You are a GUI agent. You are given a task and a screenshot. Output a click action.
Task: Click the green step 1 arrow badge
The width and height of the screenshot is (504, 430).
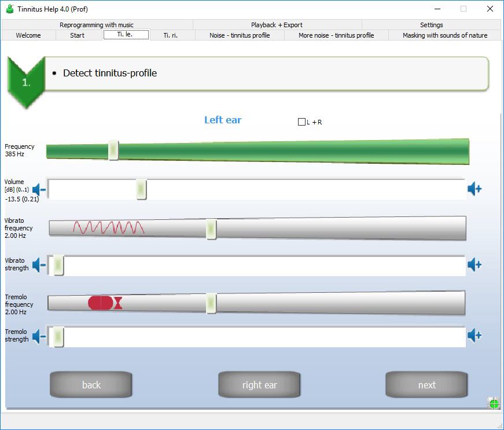(x=26, y=83)
